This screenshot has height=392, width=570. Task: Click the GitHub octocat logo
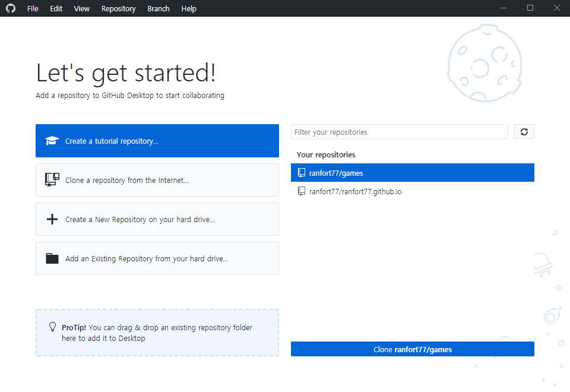[10, 8]
